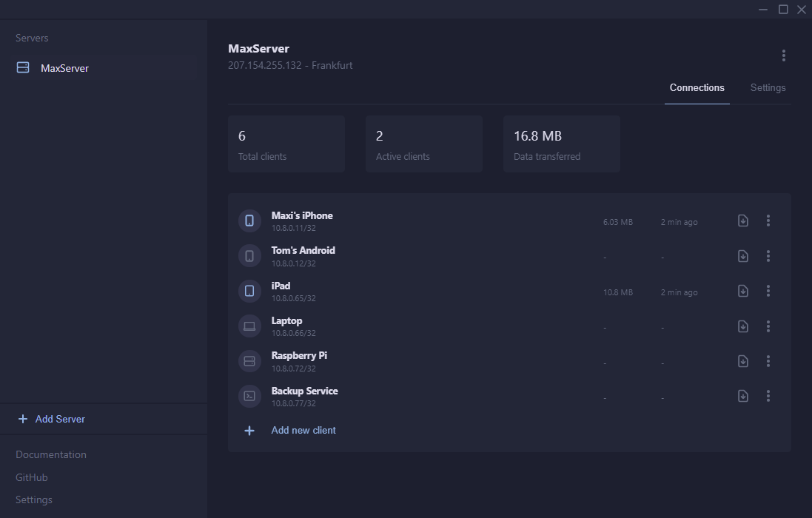Click Add Server in the sidebar
The width and height of the screenshot is (812, 518).
pyautogui.click(x=50, y=419)
